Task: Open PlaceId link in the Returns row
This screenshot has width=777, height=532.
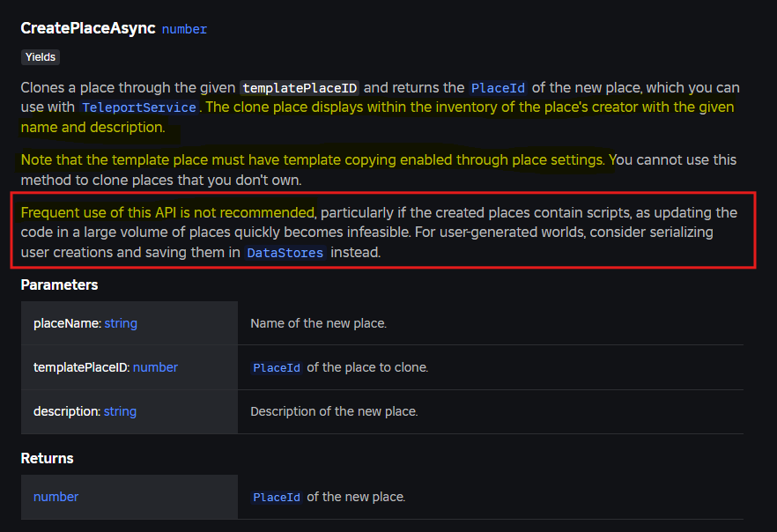Action: click(277, 497)
